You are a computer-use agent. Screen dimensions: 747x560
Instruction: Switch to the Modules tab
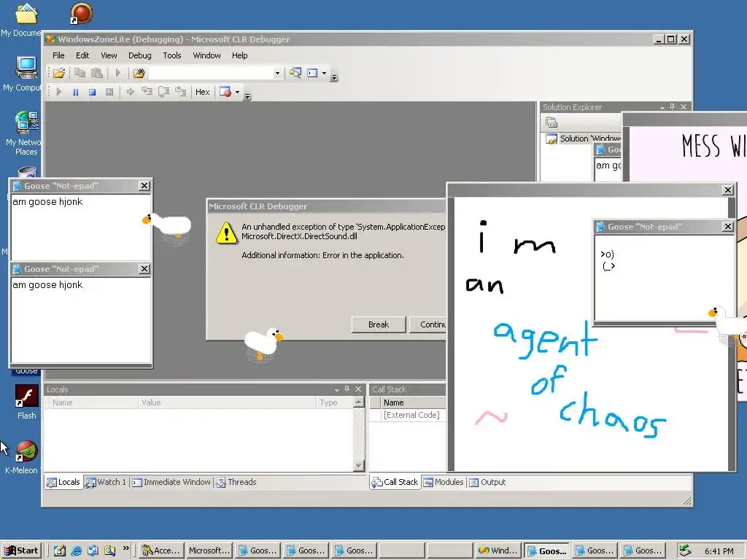[444, 482]
